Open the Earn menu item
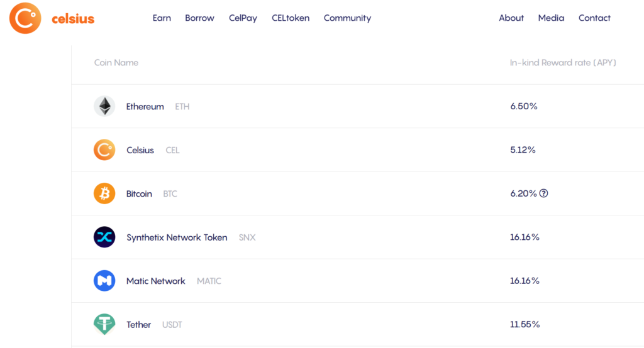Viewport: 644px width, 348px height. 162,18
